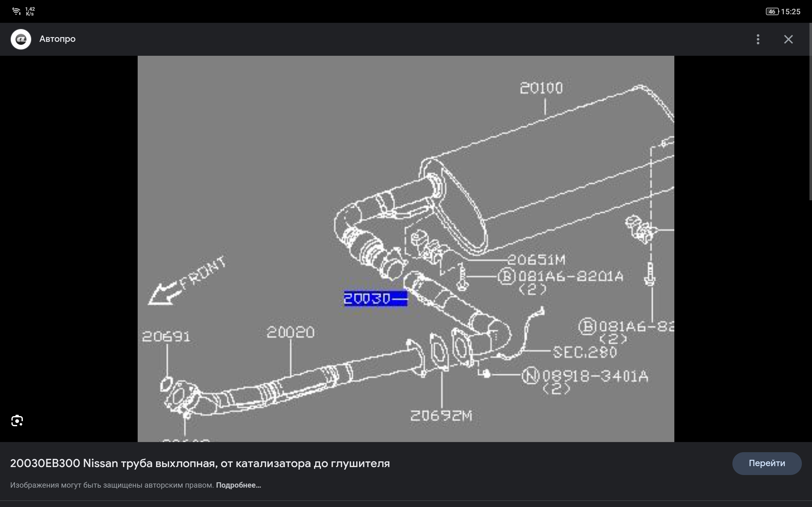This screenshot has width=812, height=507.
Task: Click the highlighted 20030 part label
Action: pos(375,298)
